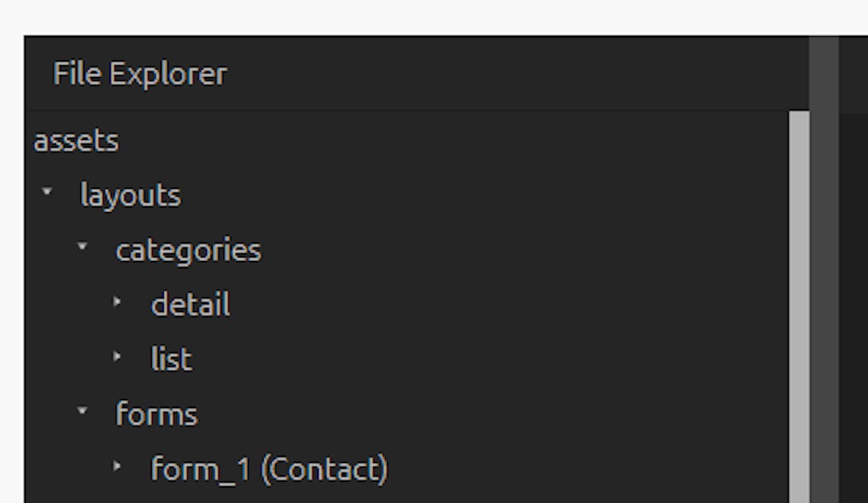The image size is (868, 503).
Task: Select the layouts folder label
Action: click(131, 195)
